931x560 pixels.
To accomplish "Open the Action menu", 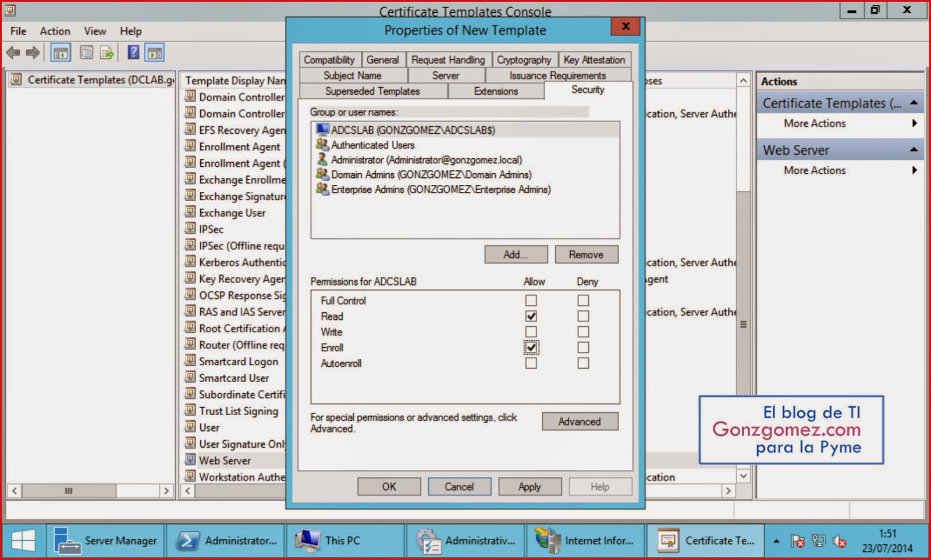I will click(x=55, y=31).
